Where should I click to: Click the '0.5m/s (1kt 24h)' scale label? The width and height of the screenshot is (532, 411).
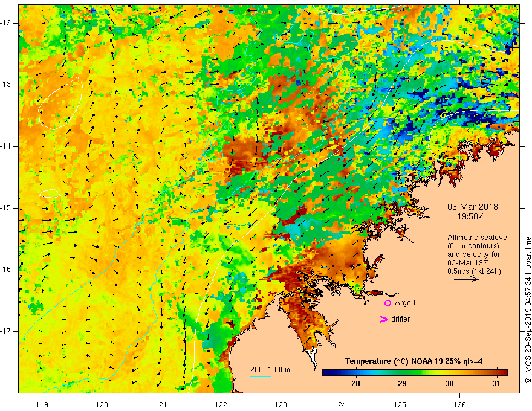474,271
